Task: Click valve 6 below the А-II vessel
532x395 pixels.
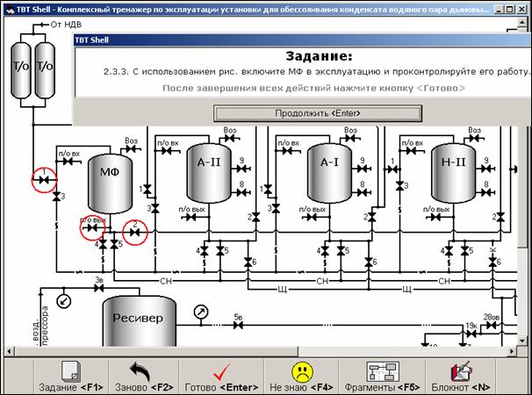Action: point(248,262)
